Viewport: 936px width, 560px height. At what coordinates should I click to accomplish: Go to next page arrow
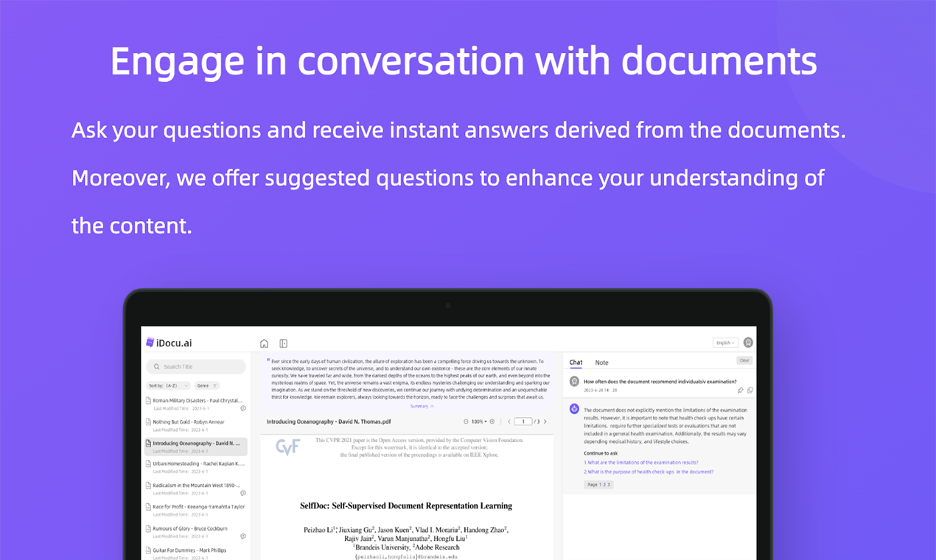tap(545, 421)
